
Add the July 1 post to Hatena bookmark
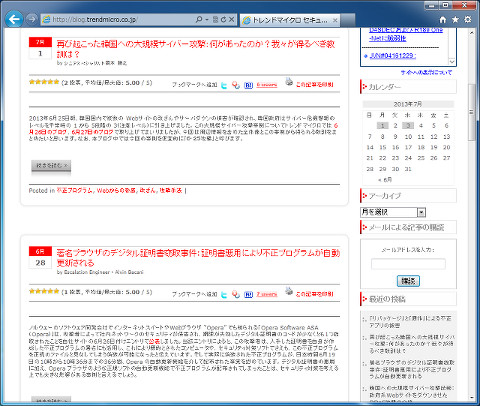[248, 85]
